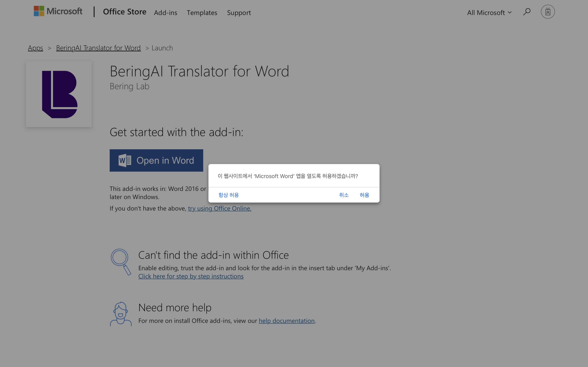Click the Bering Lab publisher name

click(129, 86)
